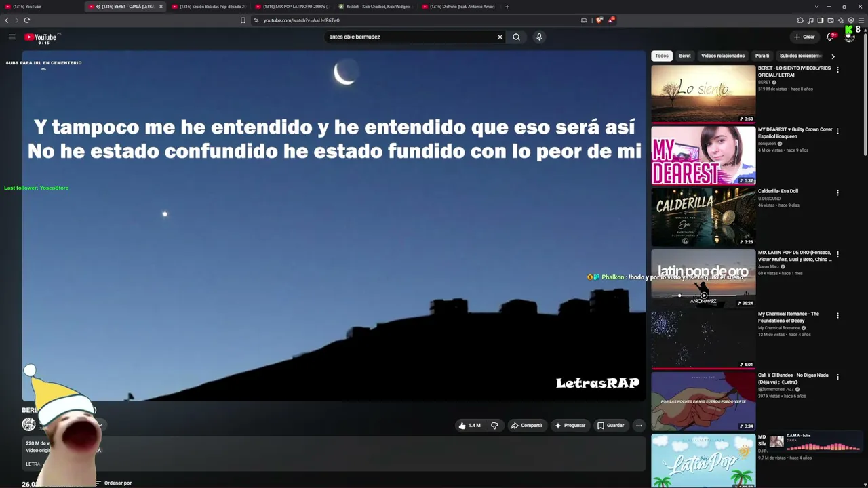The width and height of the screenshot is (868, 488).
Task: Open the Lo siento video thumbnail
Action: click(x=703, y=94)
